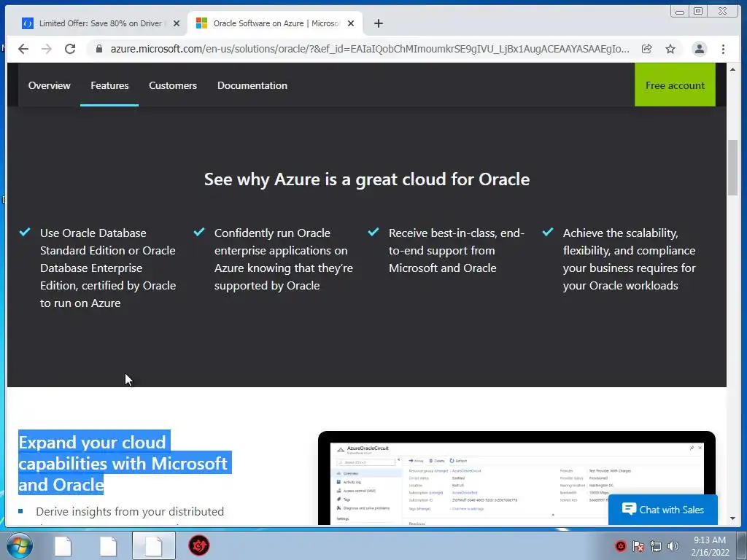The image size is (747, 560).
Task: Open the Azure portal screenshot thumbnail
Action: (517, 478)
